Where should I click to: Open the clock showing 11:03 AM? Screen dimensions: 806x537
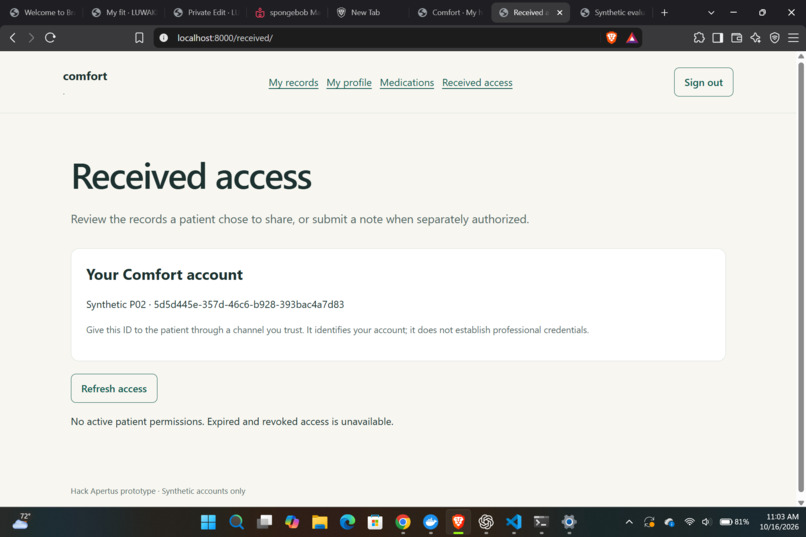779,522
